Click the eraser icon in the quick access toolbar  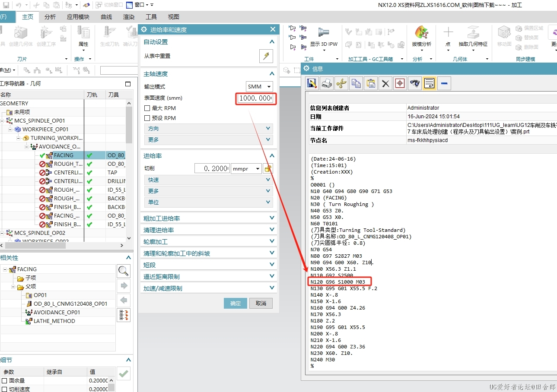click(86, 5)
